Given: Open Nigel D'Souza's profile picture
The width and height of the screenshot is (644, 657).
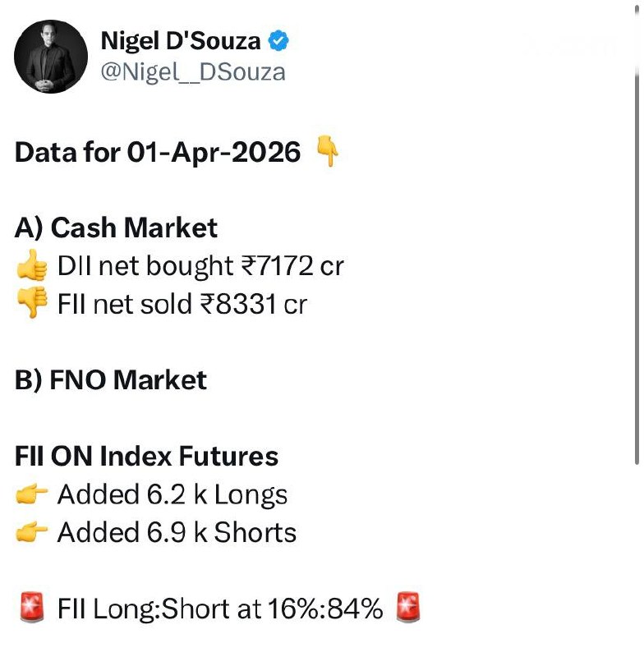Looking at the screenshot, I should pos(51,57).
